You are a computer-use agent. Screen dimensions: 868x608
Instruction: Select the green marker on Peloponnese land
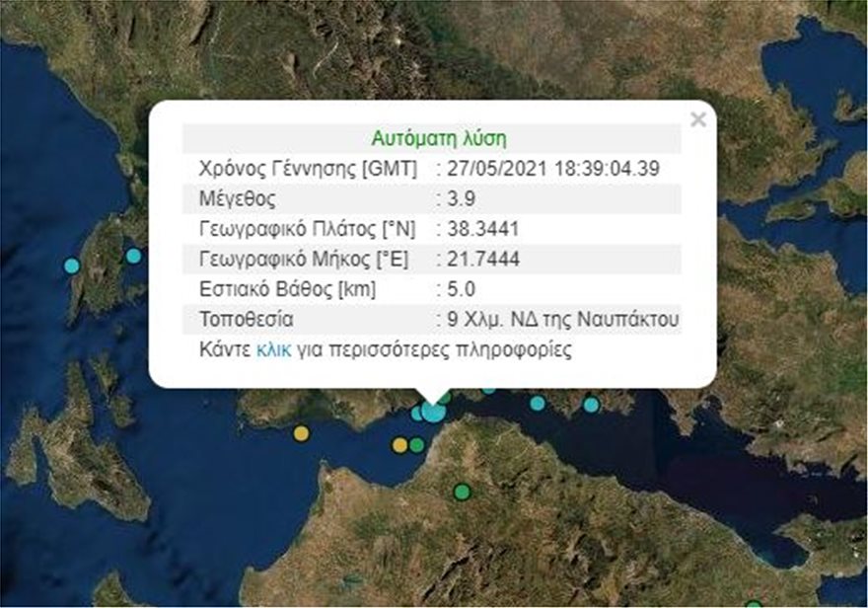pos(462,492)
